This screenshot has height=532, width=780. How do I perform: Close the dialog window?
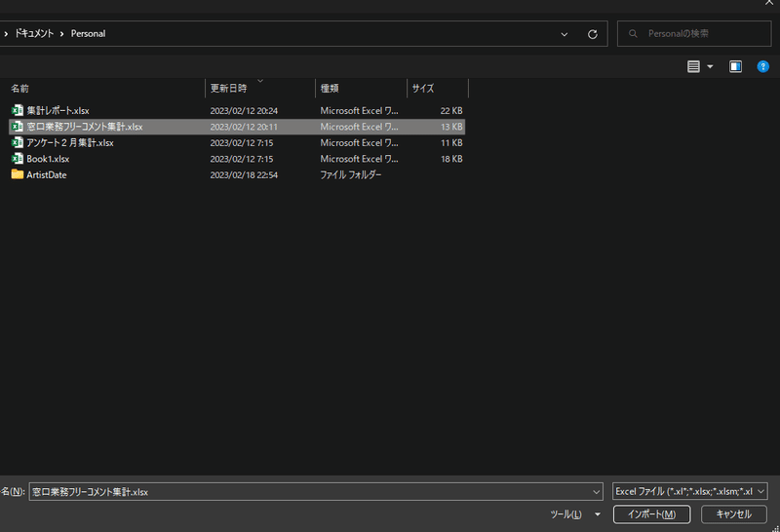click(769, 3)
